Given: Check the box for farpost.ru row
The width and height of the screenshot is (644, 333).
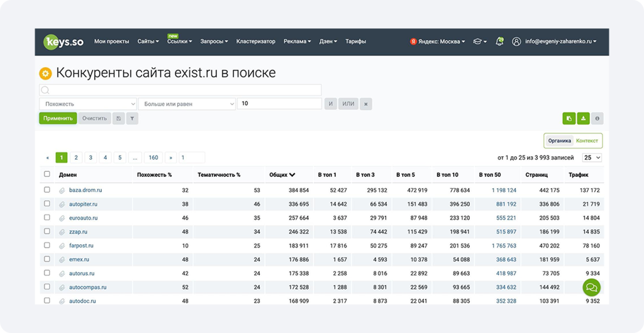Looking at the screenshot, I should pyautogui.click(x=47, y=245).
